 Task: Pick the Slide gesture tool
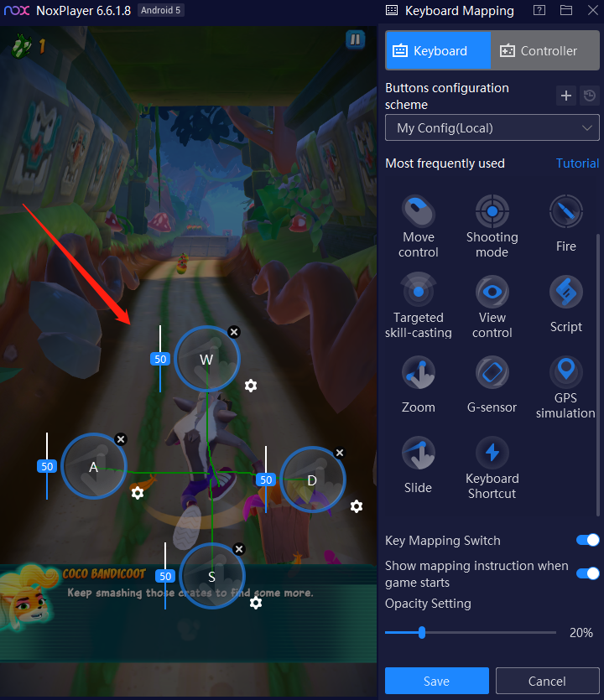[x=418, y=465]
